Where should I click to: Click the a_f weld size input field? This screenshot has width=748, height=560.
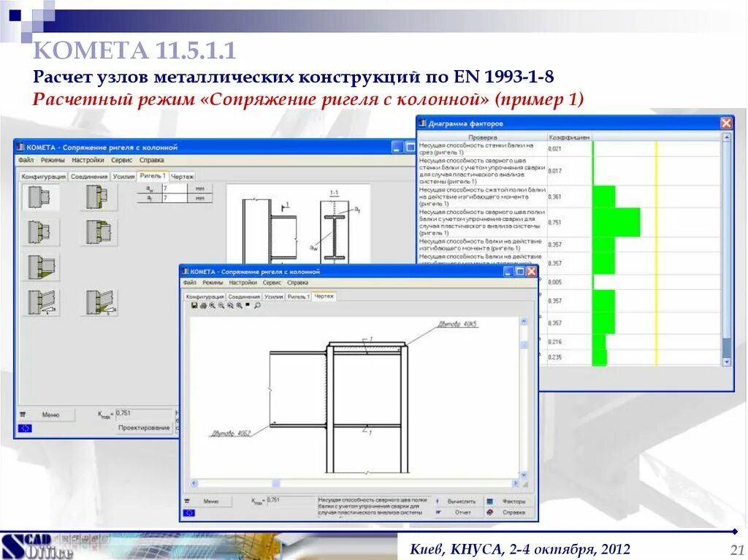coord(174,197)
